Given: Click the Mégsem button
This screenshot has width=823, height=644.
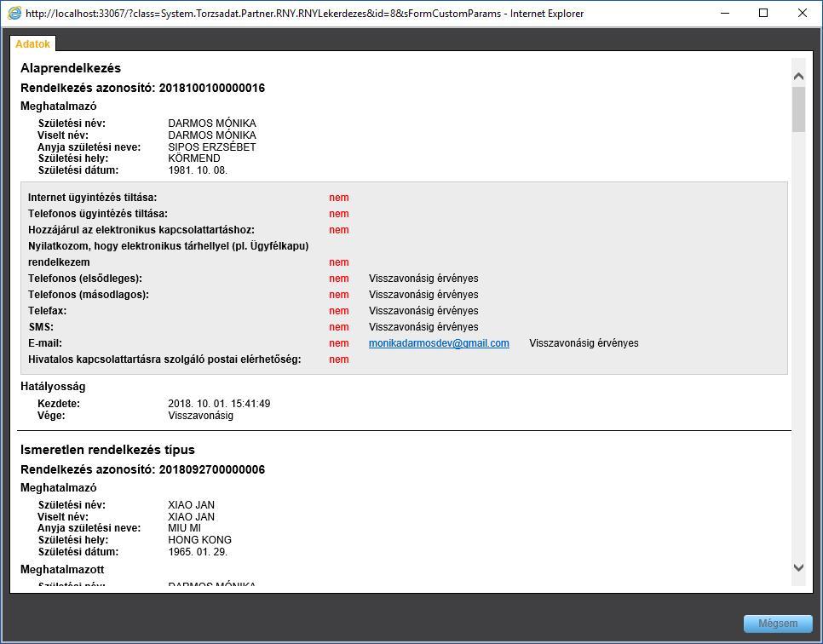Looking at the screenshot, I should click(x=778, y=624).
